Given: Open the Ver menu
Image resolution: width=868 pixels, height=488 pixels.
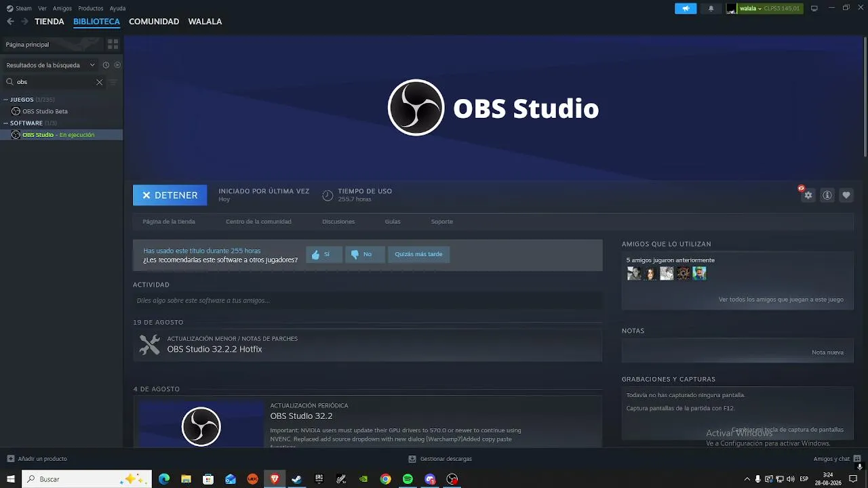Looking at the screenshot, I should click(x=43, y=9).
